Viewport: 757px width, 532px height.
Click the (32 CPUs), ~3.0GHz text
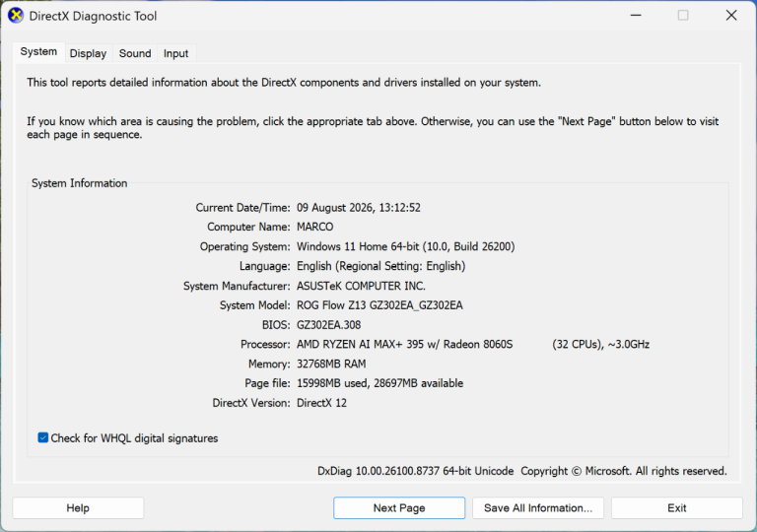[x=601, y=344]
